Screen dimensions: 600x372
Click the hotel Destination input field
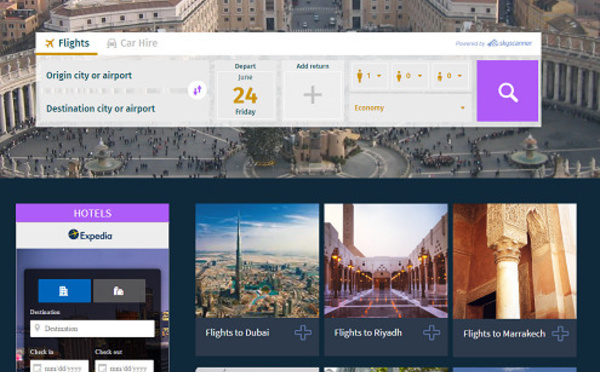[92, 328]
